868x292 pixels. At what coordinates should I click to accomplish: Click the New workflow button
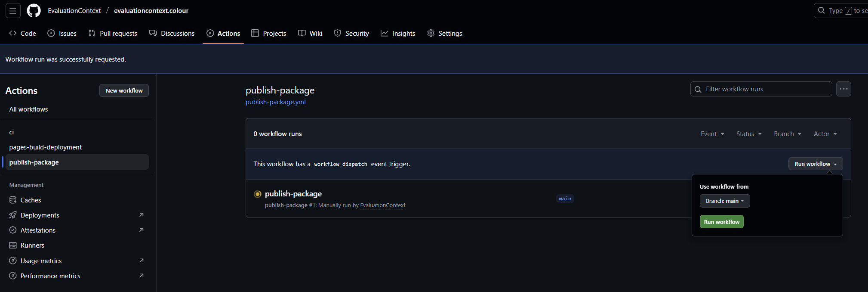124,90
